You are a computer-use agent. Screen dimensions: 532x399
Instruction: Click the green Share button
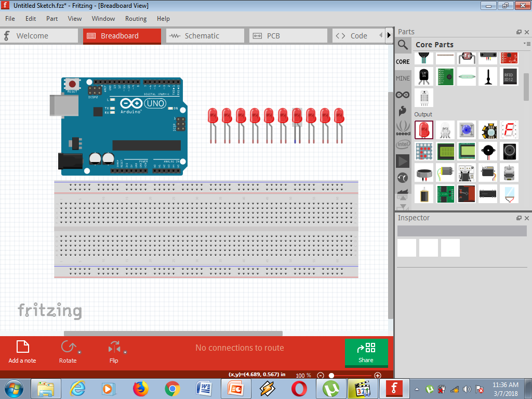(x=366, y=353)
